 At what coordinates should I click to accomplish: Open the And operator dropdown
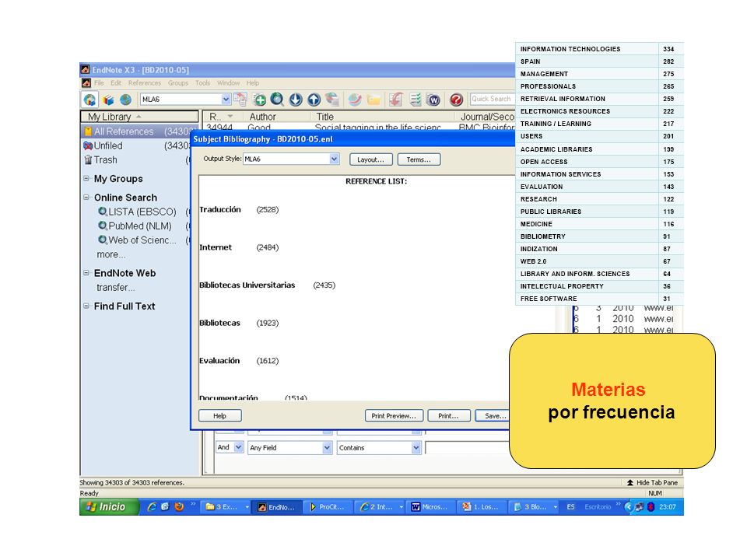tap(238, 447)
